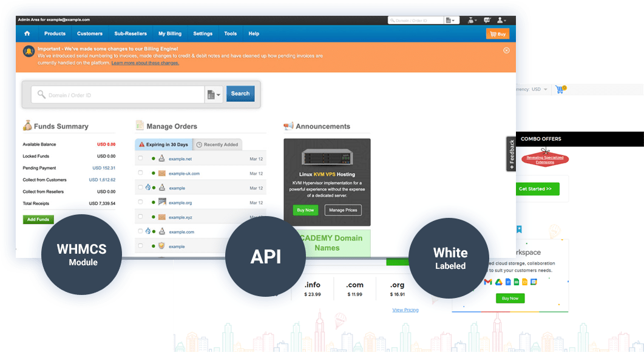Open the Sub-Resellers menu
This screenshot has width=644, height=352.
point(130,33)
